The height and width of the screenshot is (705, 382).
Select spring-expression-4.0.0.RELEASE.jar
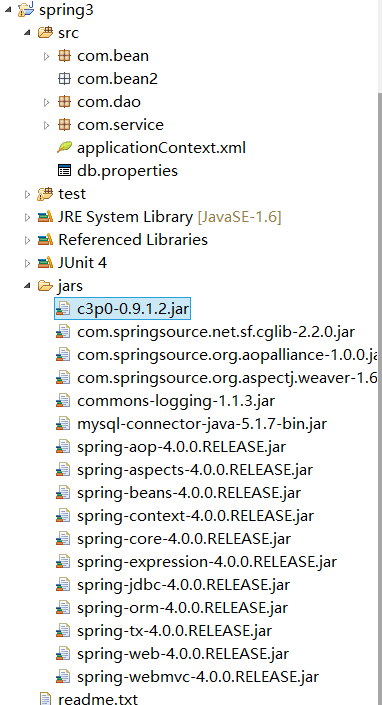click(207, 561)
